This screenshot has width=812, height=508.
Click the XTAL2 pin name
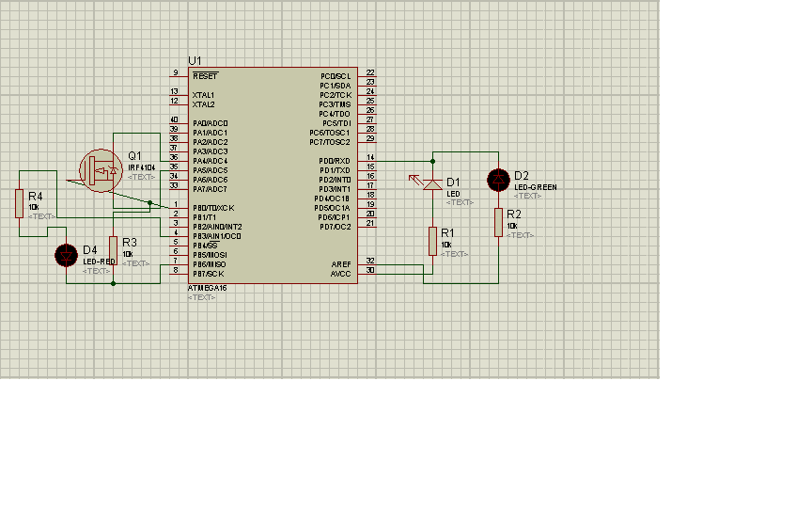(x=204, y=104)
